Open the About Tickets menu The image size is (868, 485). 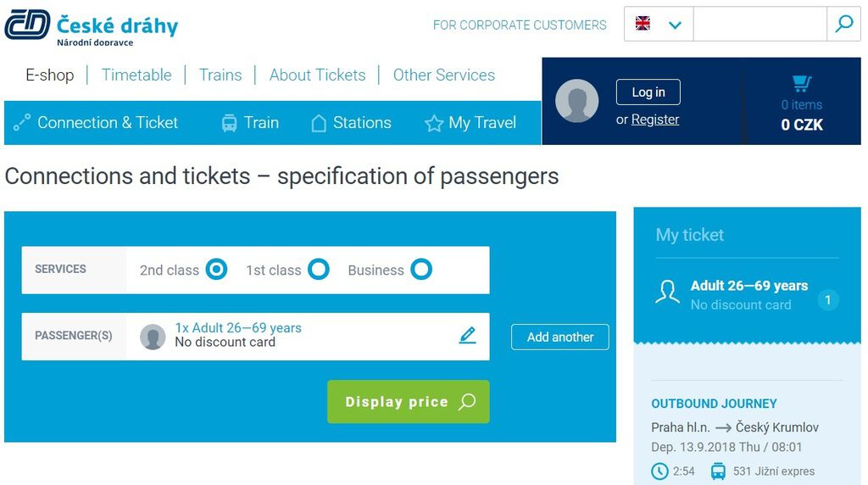(x=317, y=75)
